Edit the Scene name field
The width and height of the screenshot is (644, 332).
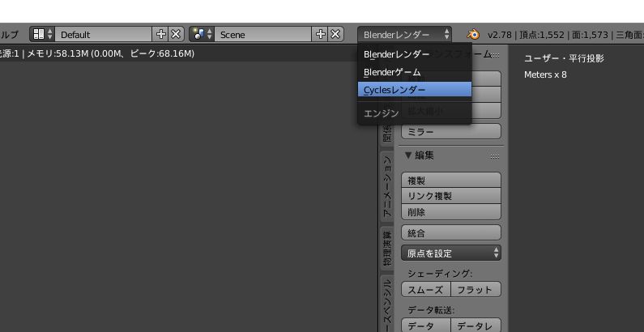pos(262,35)
